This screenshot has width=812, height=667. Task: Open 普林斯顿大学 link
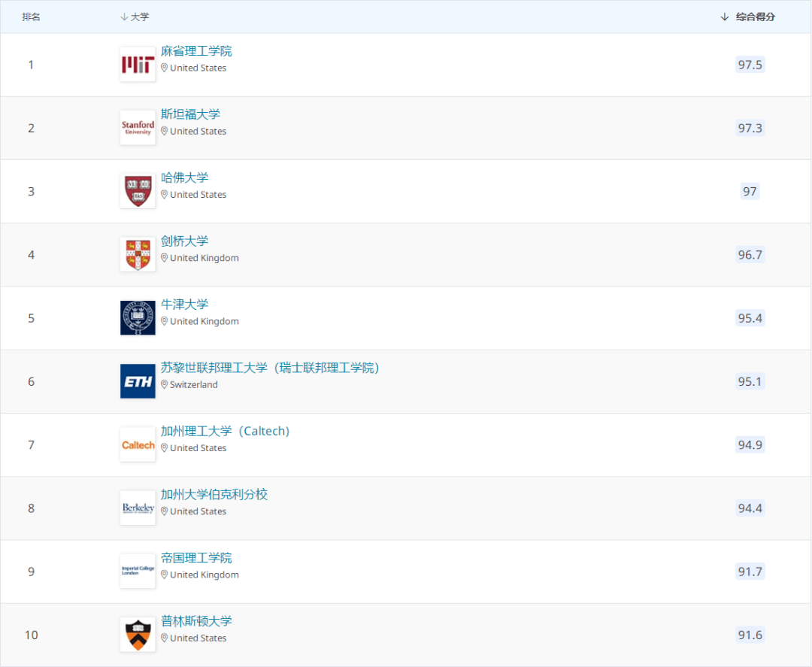(196, 621)
